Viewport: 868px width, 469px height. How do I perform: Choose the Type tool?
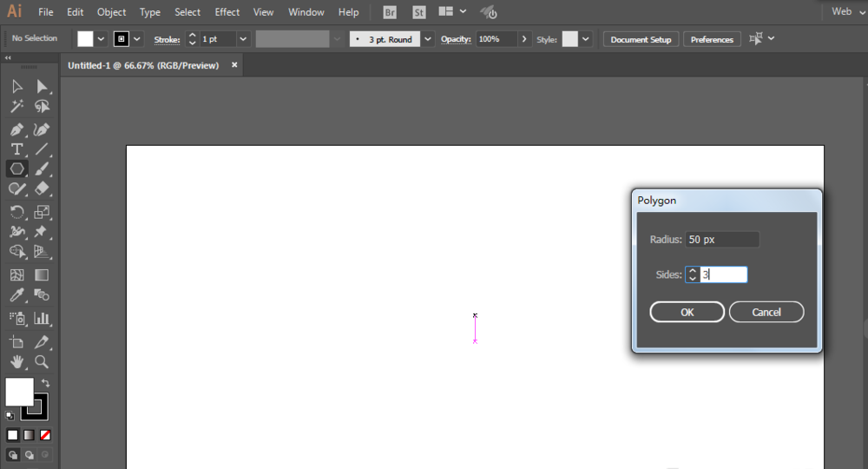pos(16,149)
